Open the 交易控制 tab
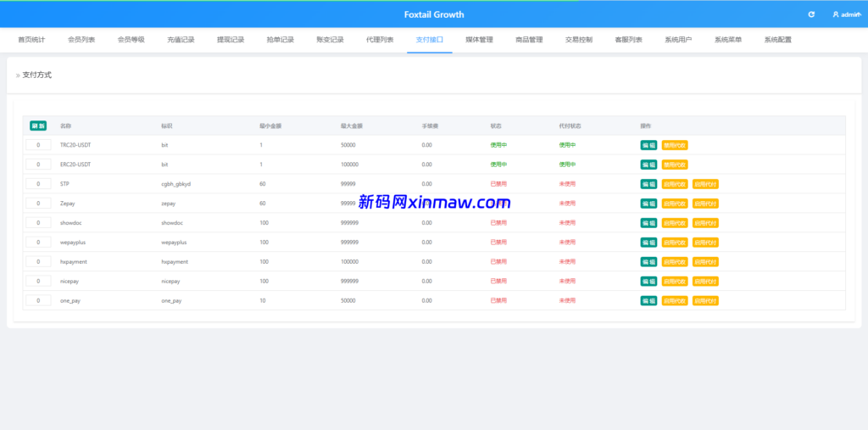This screenshot has width=868, height=430. coord(579,40)
